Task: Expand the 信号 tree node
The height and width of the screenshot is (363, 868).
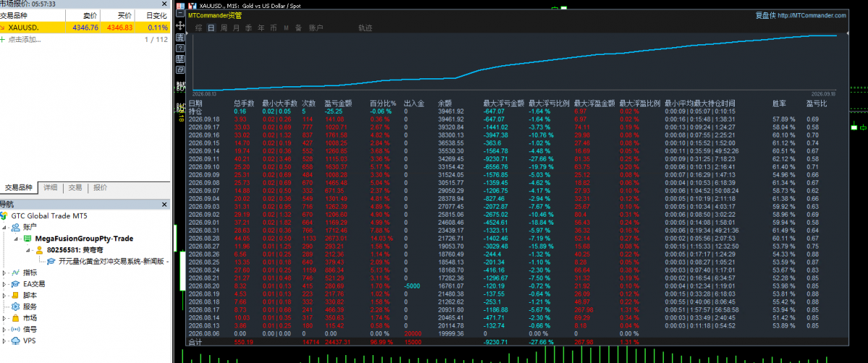Action: (5, 329)
